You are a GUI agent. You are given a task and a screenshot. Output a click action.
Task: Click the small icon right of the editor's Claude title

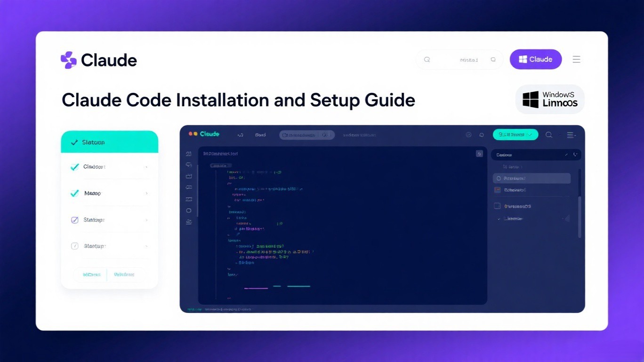pos(241,135)
